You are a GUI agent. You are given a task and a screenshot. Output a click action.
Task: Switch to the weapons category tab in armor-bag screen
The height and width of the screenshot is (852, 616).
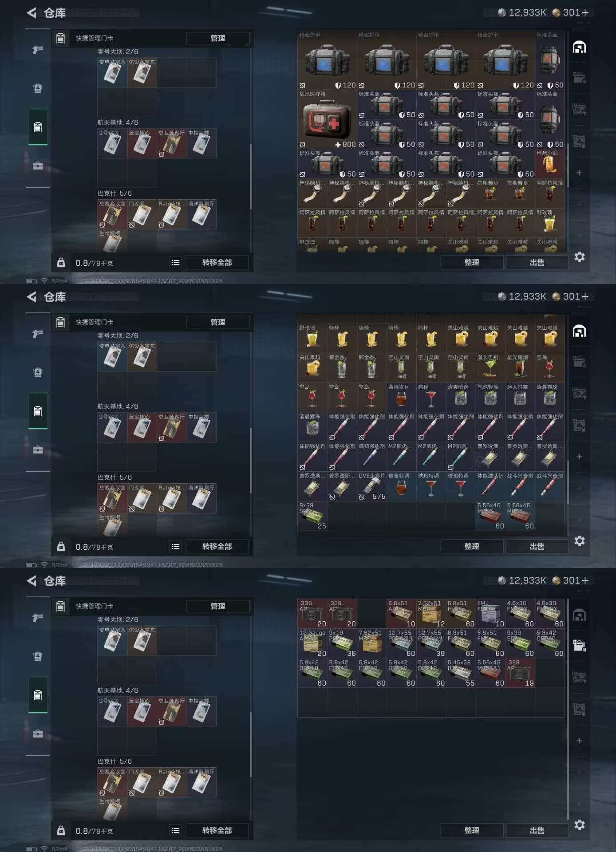click(x=38, y=50)
